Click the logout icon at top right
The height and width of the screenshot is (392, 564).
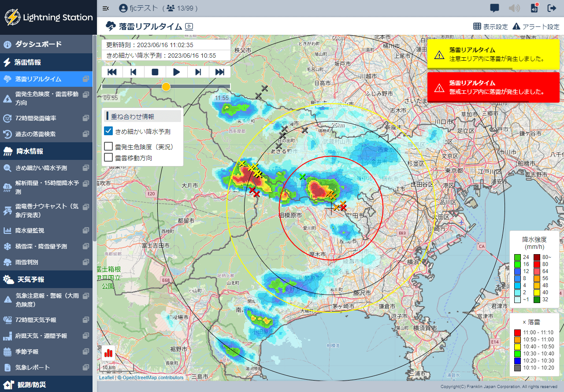coord(552,8)
